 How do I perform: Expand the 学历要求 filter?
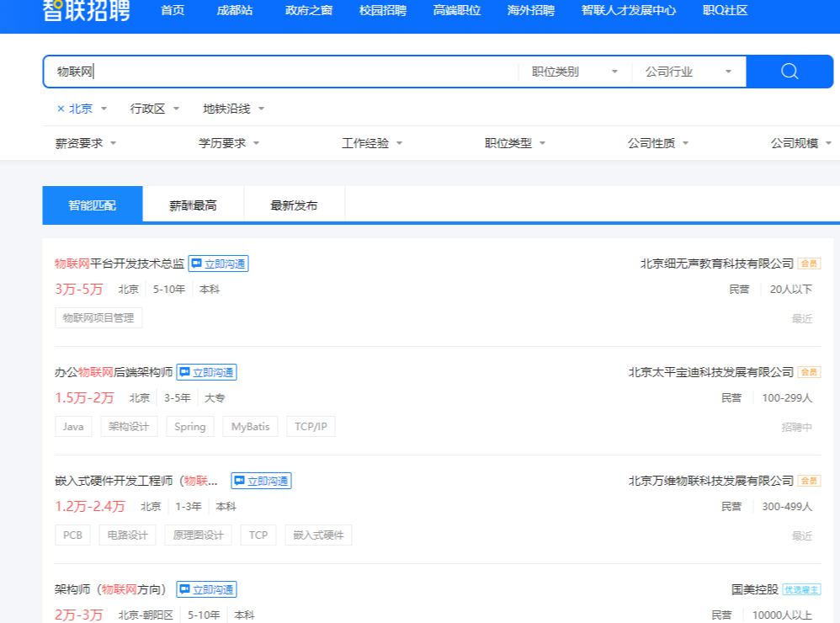click(x=229, y=143)
